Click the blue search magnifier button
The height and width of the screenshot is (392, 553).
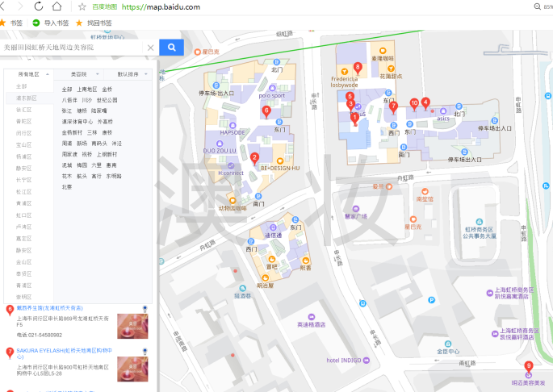171,48
